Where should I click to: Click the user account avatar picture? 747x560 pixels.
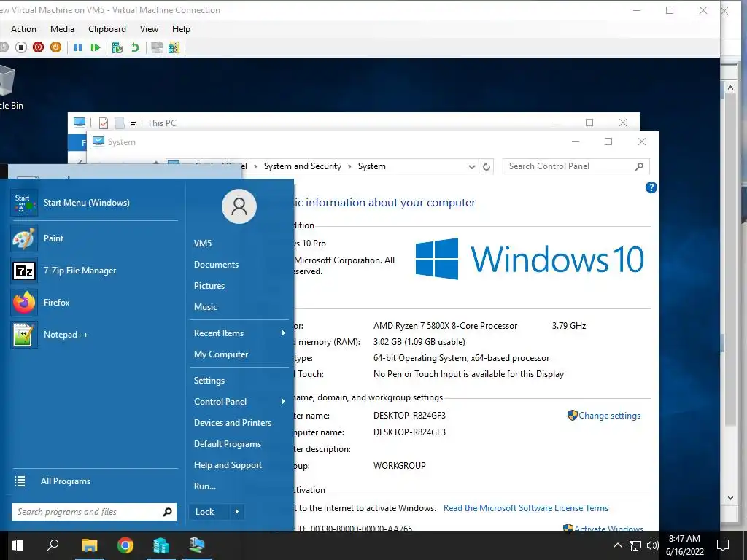(x=239, y=206)
